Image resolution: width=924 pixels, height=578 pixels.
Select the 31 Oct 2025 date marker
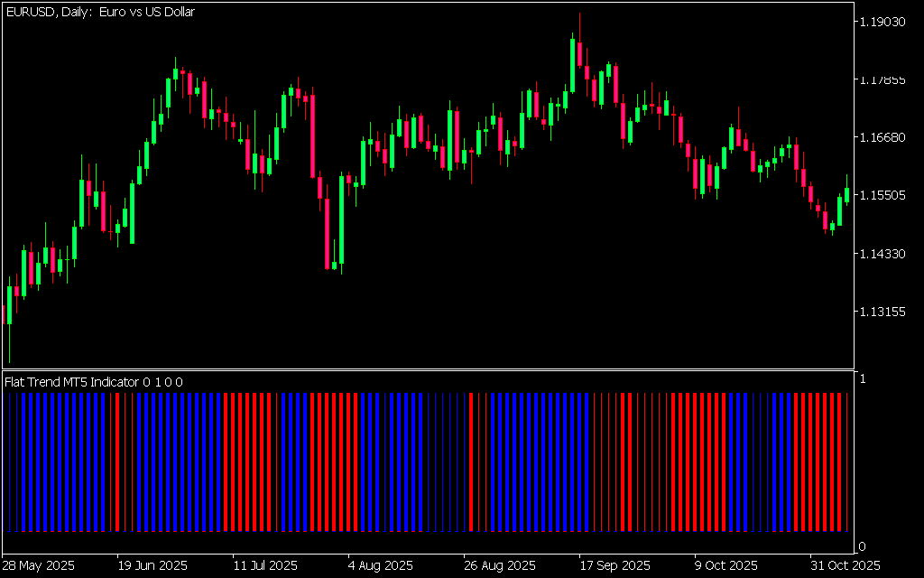click(845, 566)
